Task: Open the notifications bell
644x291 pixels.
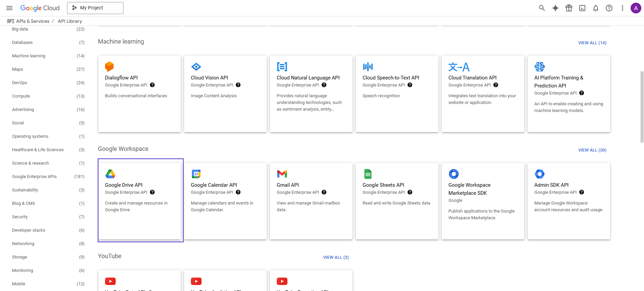Action: click(596, 8)
